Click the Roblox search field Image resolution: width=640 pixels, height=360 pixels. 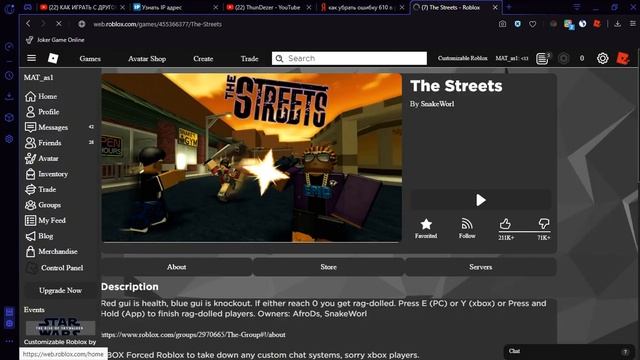[x=349, y=58]
